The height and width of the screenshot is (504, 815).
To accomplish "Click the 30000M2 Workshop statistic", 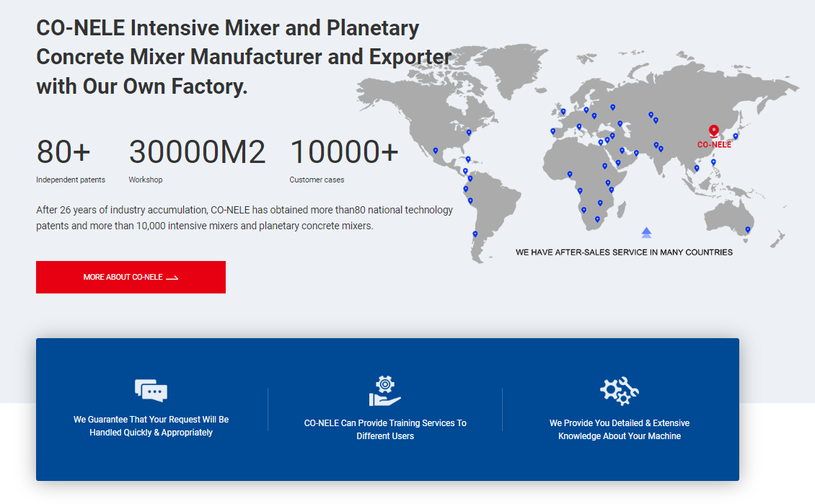I will (x=197, y=152).
